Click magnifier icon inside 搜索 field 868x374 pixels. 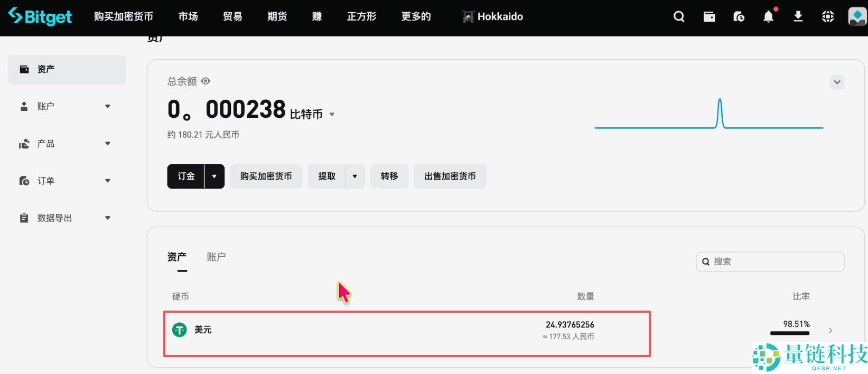click(706, 261)
